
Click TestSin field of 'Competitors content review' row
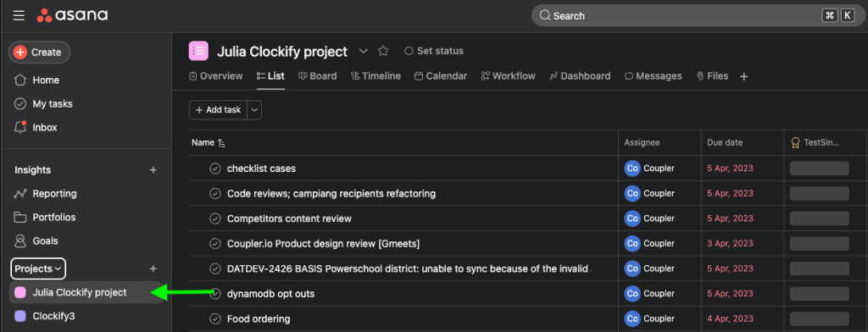(820, 219)
